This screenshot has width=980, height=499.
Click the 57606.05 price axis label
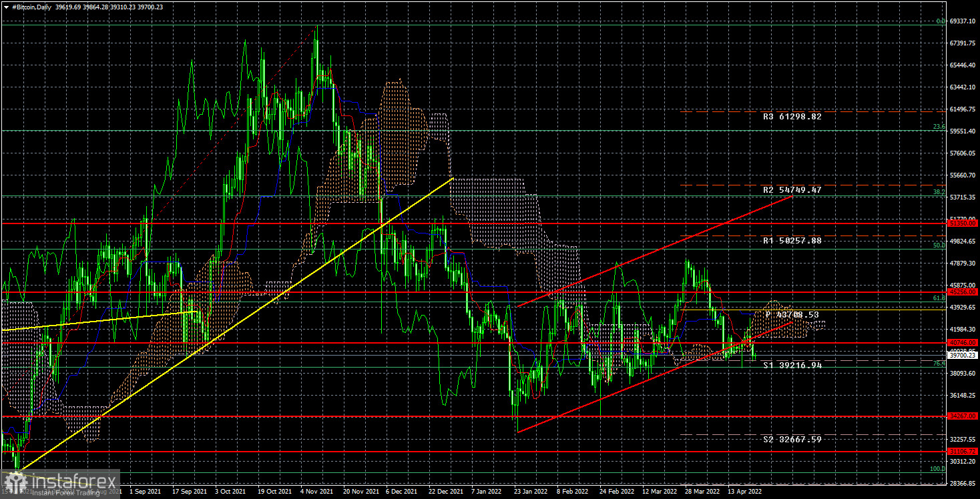point(963,153)
